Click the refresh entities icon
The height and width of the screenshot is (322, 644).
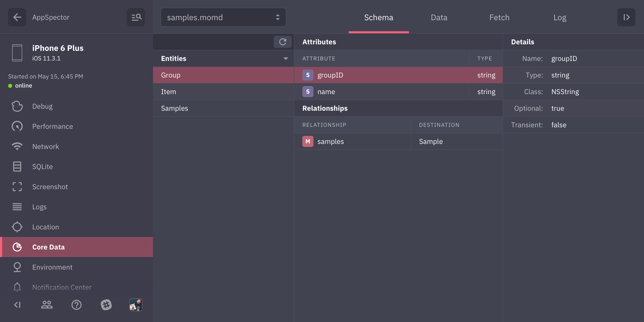pyautogui.click(x=283, y=42)
